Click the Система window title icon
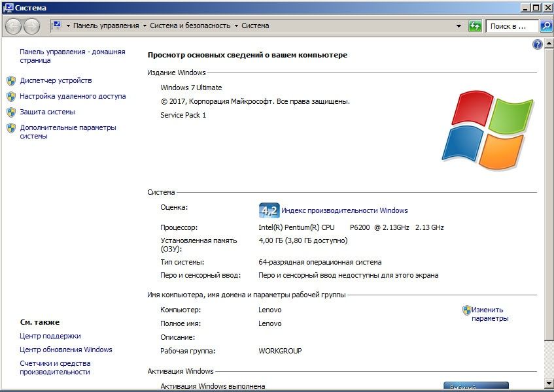The image size is (554, 392). pyautogui.click(x=8, y=7)
